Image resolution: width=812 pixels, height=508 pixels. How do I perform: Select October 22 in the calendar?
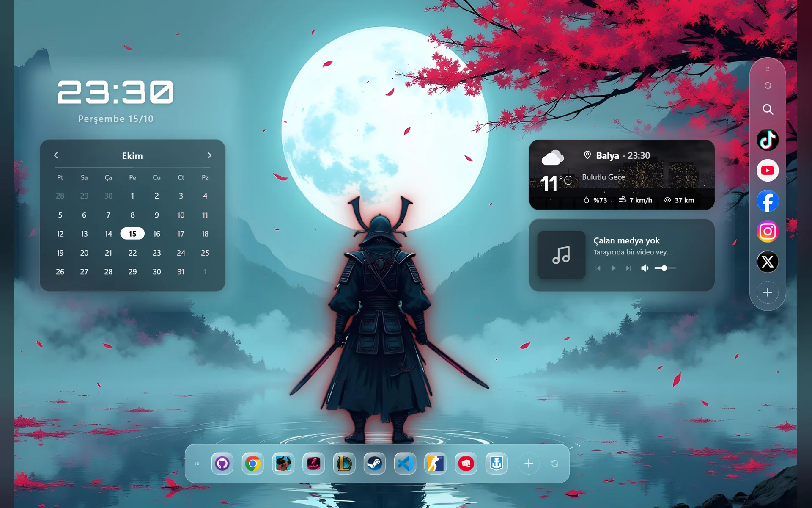(x=132, y=253)
